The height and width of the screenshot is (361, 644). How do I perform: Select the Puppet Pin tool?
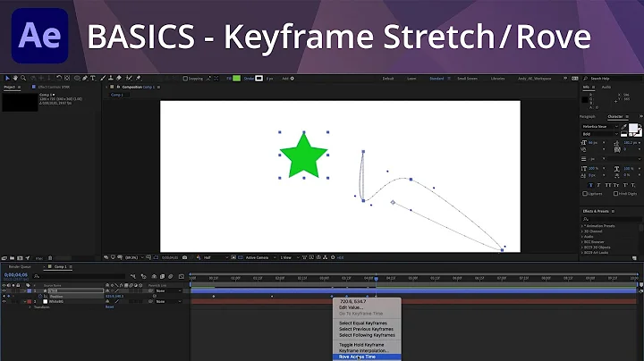tap(139, 78)
